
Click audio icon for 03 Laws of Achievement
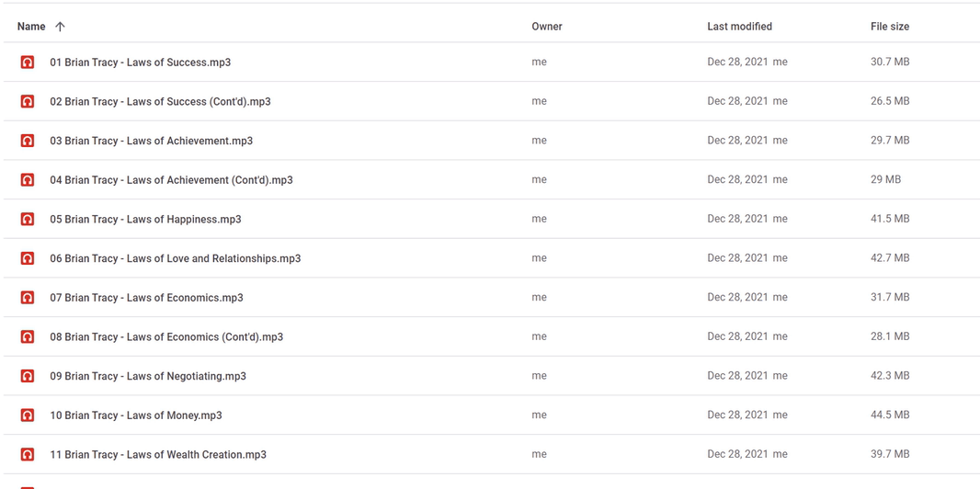(x=28, y=141)
